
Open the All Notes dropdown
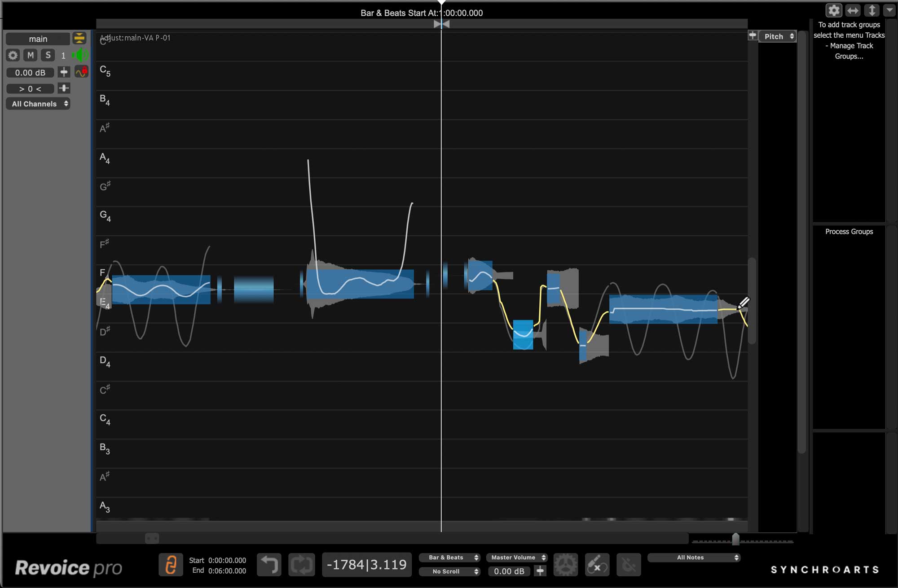tap(694, 557)
